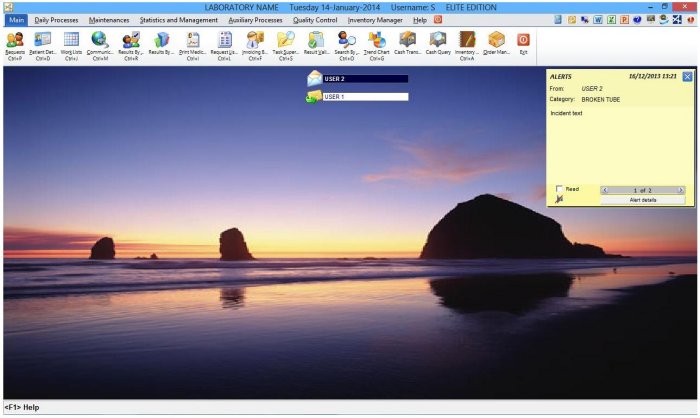Open the Task Supervisor tool
This screenshot has width=700, height=418.
coord(285,42)
